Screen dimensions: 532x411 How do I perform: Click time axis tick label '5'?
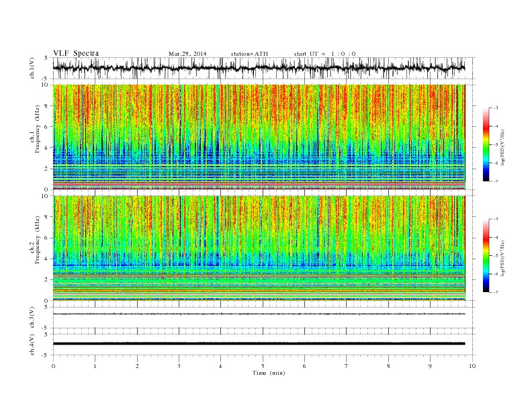pyautogui.click(x=263, y=366)
